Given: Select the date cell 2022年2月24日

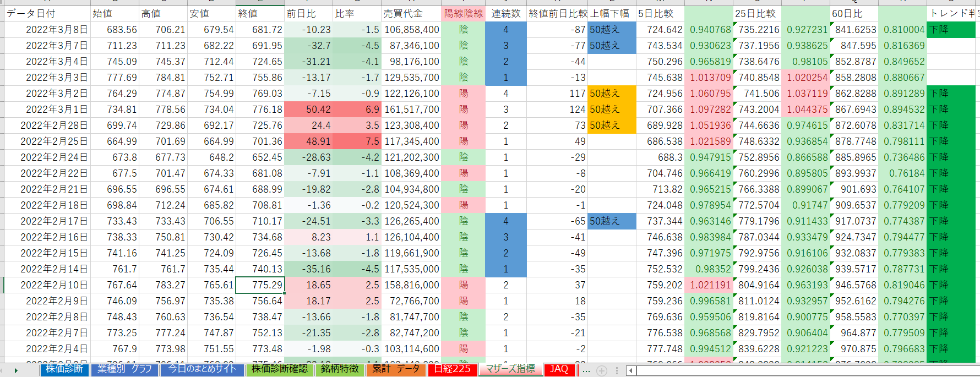Looking at the screenshot, I should (47, 157).
